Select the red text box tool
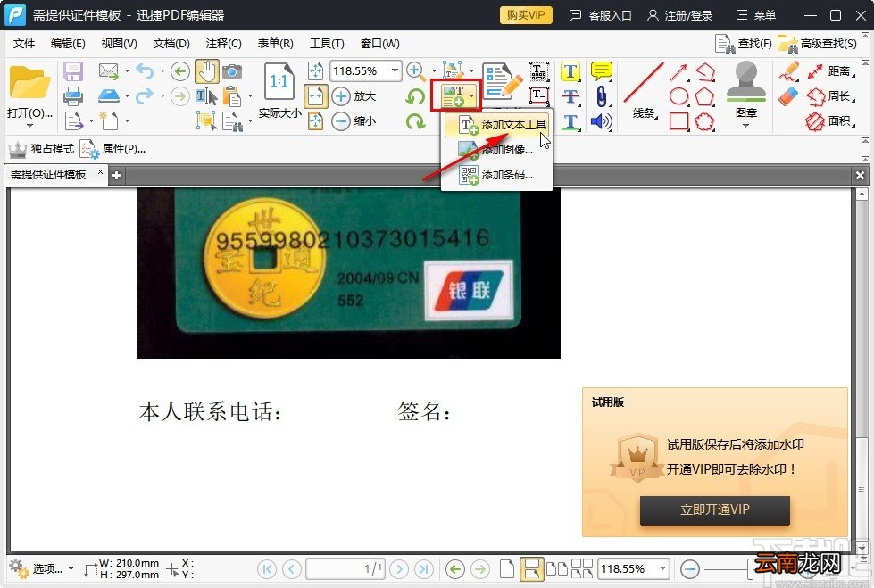This screenshot has height=588, width=874. tap(539, 95)
